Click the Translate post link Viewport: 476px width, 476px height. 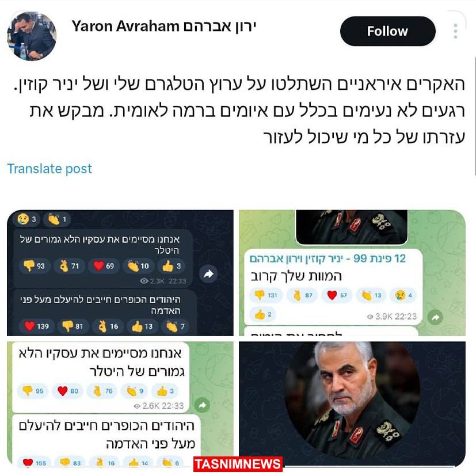(49, 169)
